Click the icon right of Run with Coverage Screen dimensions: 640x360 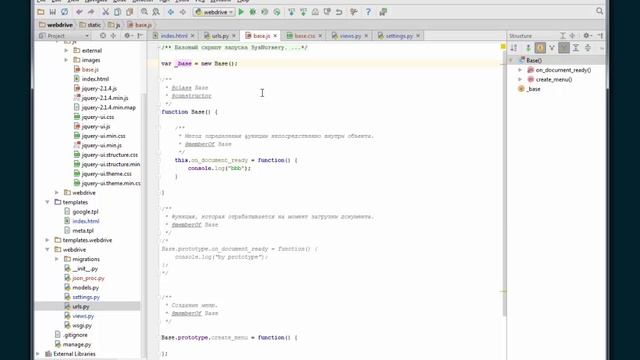pos(277,12)
